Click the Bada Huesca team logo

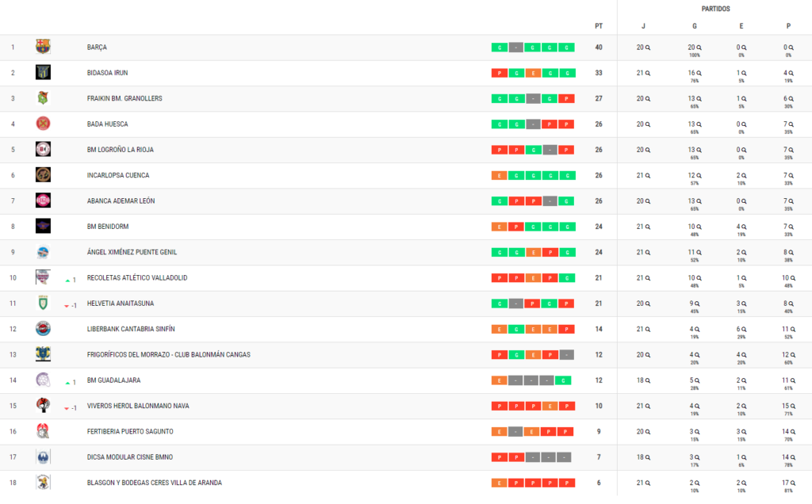[x=43, y=123]
